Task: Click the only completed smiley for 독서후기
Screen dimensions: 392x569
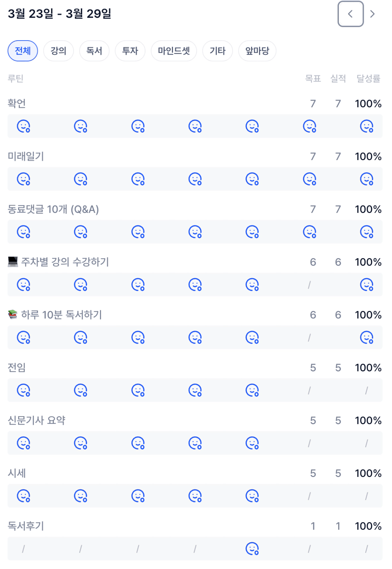Action: point(252,549)
